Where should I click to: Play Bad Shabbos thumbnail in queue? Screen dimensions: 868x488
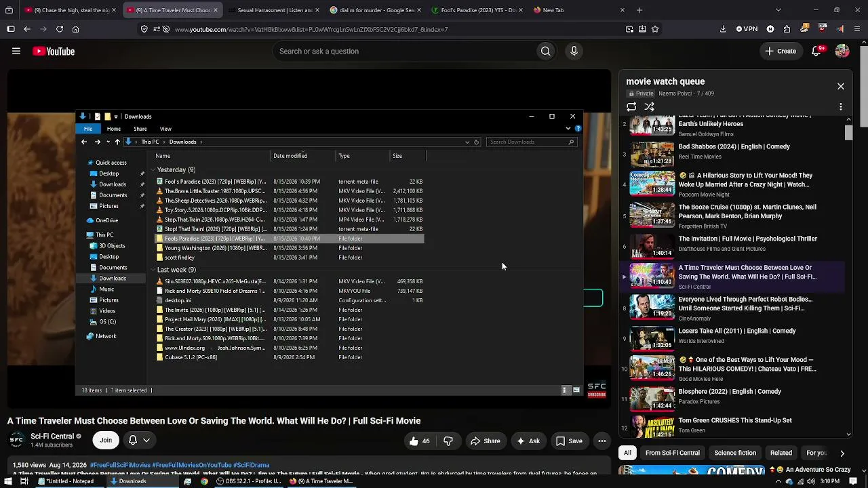pyautogui.click(x=652, y=155)
